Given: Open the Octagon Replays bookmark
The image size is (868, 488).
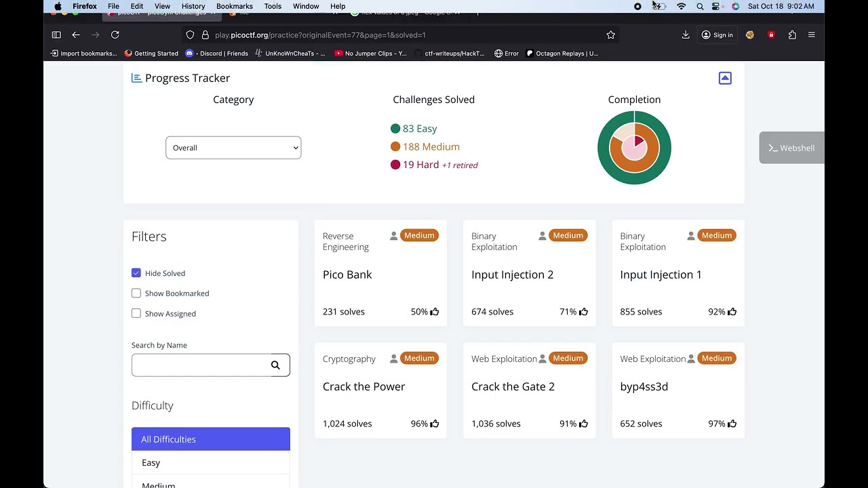Looking at the screenshot, I should click(562, 54).
